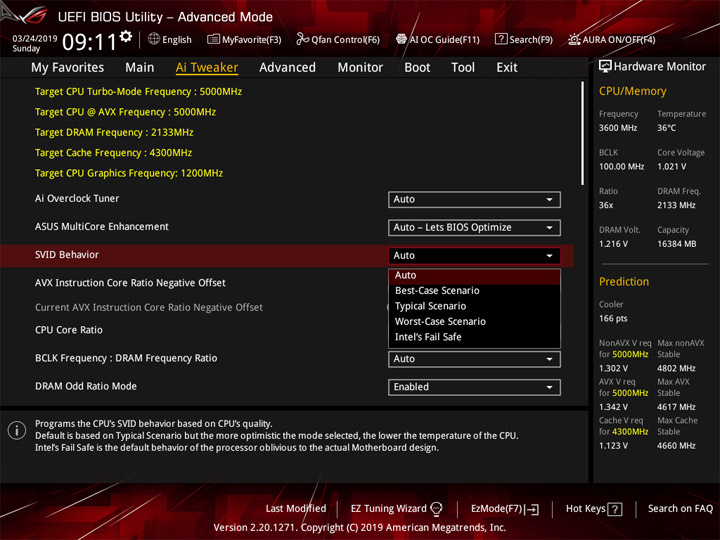Click the Search(F9) question mark icon
The height and width of the screenshot is (540, 720).
(501, 39)
